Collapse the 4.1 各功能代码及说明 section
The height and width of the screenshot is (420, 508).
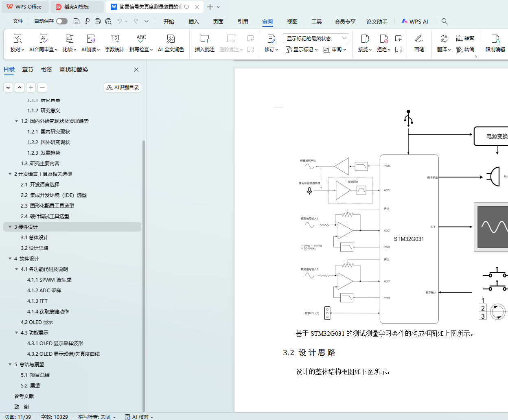(17, 269)
